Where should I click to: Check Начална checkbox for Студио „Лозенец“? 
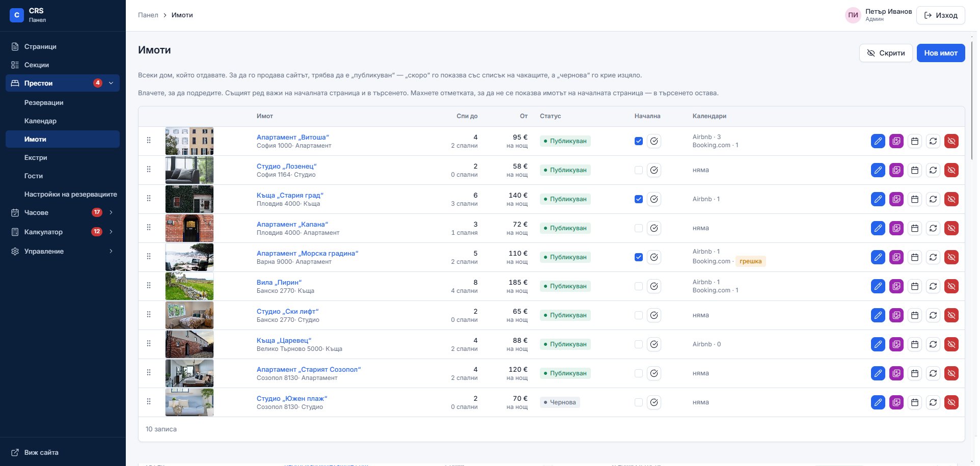638,170
